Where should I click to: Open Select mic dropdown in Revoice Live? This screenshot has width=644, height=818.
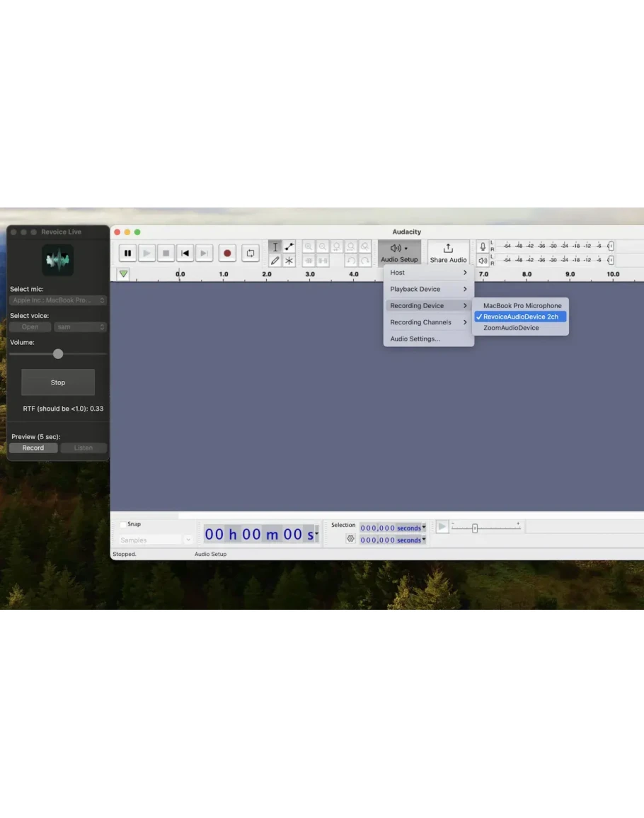58,300
